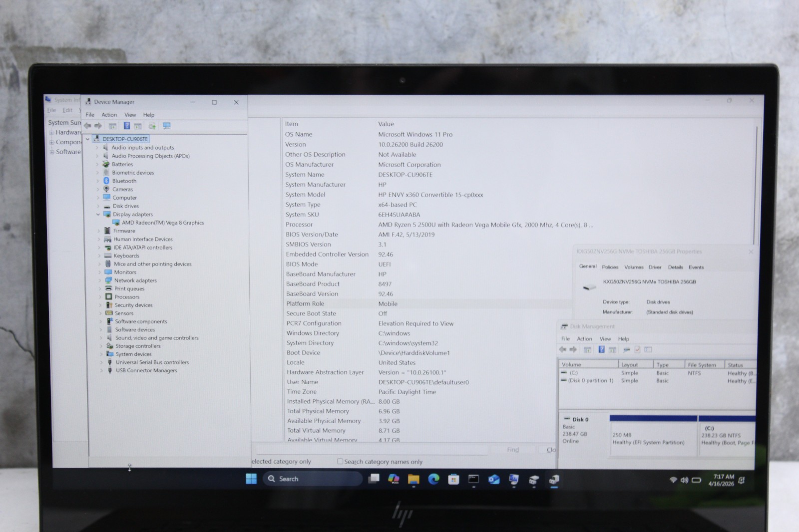The height and width of the screenshot is (532, 799).
Task: Click Bluetooth device category icon
Action: [x=106, y=181]
